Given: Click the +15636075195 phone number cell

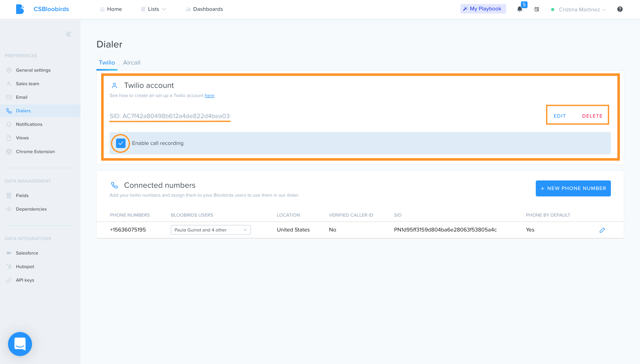Looking at the screenshot, I should pyautogui.click(x=128, y=230).
